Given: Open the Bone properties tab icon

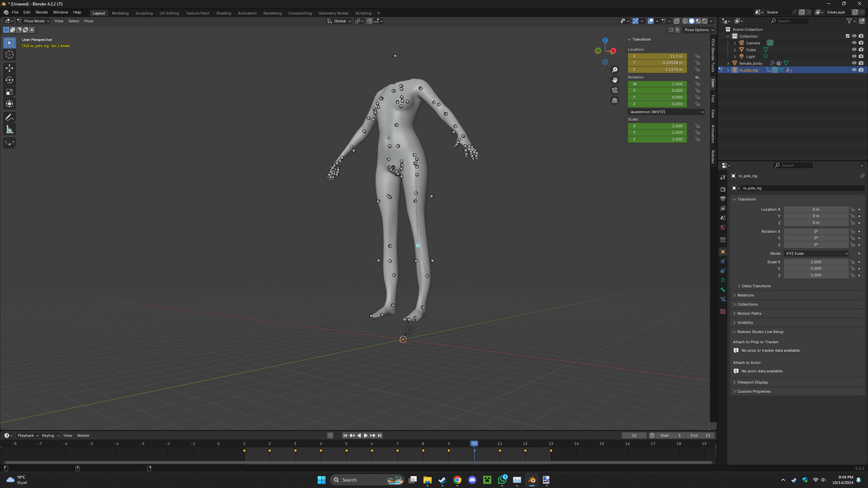Looking at the screenshot, I should tap(723, 290).
